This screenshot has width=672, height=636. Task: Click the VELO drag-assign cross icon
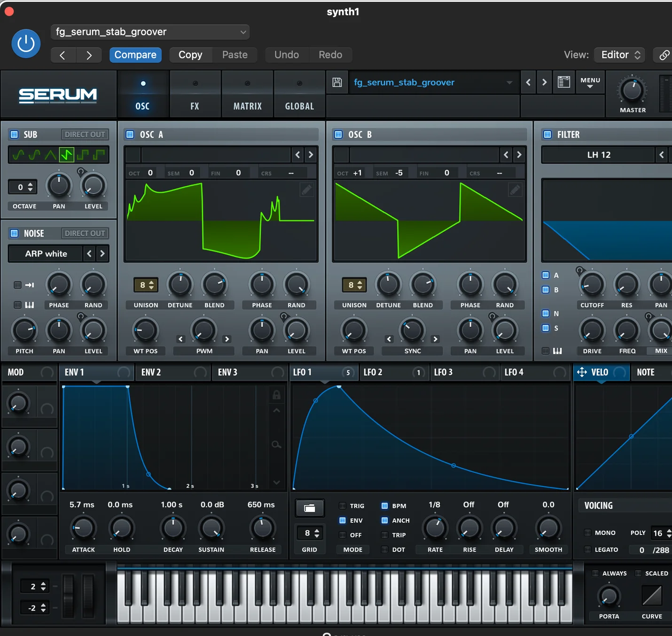[582, 372]
